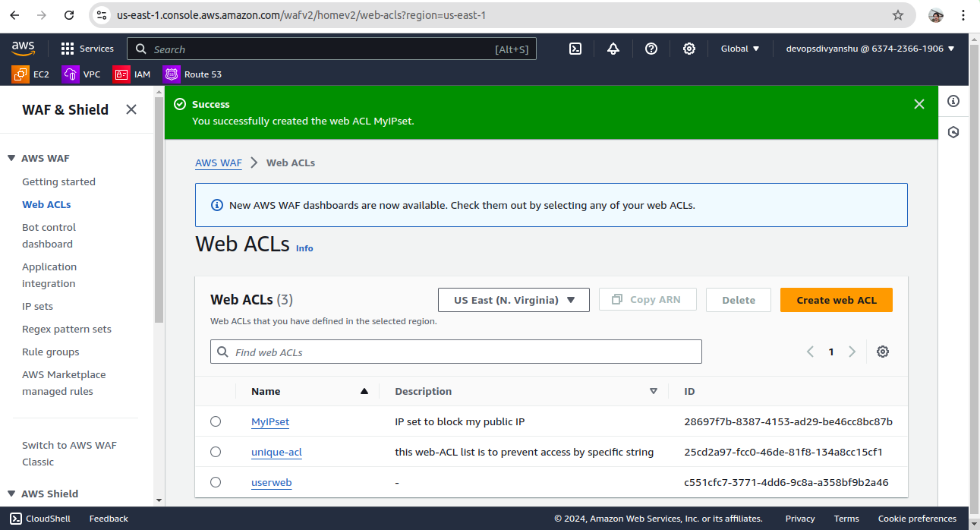Click the help question mark icon
Image resolution: width=980 pixels, height=530 pixels.
(x=651, y=49)
